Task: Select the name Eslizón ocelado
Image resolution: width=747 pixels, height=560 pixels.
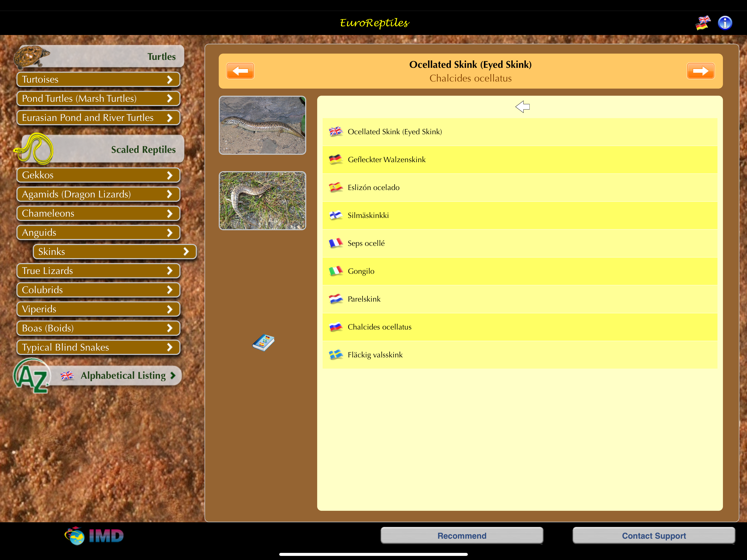Action: (x=373, y=188)
